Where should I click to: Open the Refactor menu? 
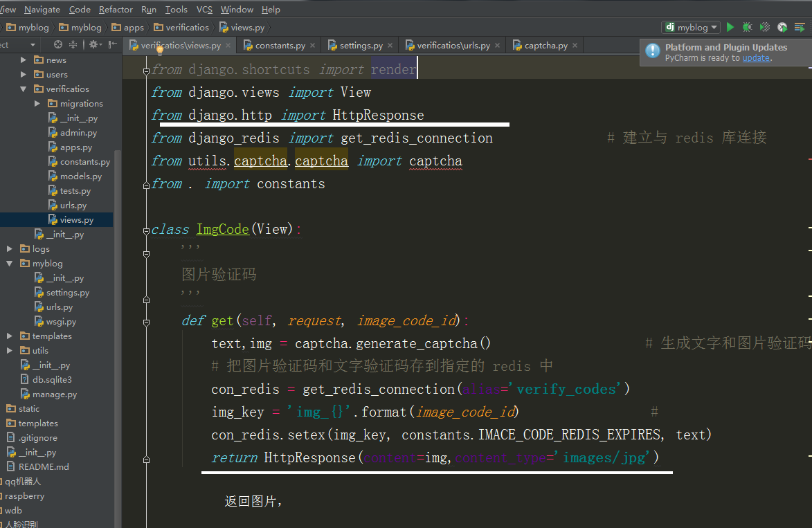pos(116,9)
